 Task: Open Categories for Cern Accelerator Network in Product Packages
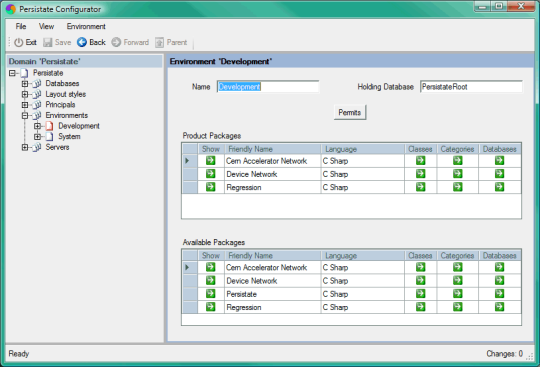[457, 161]
